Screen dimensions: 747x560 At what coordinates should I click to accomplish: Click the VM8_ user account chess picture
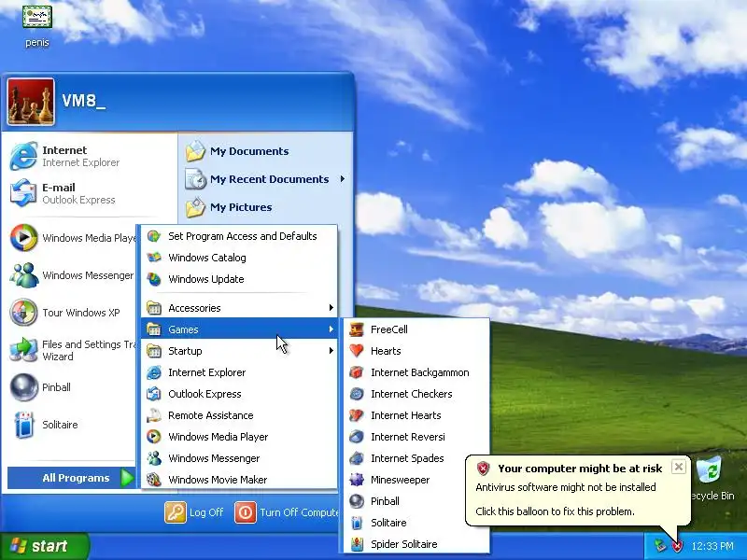[x=31, y=102]
